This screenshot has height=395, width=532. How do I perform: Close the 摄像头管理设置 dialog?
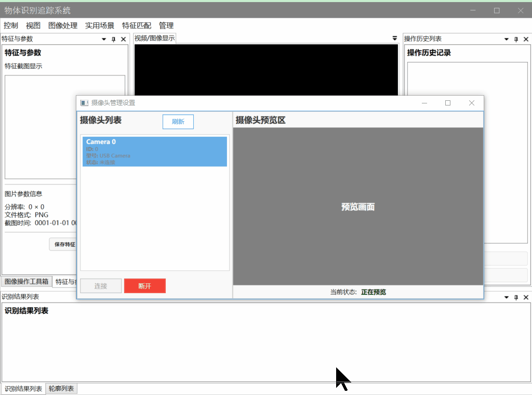[472, 103]
